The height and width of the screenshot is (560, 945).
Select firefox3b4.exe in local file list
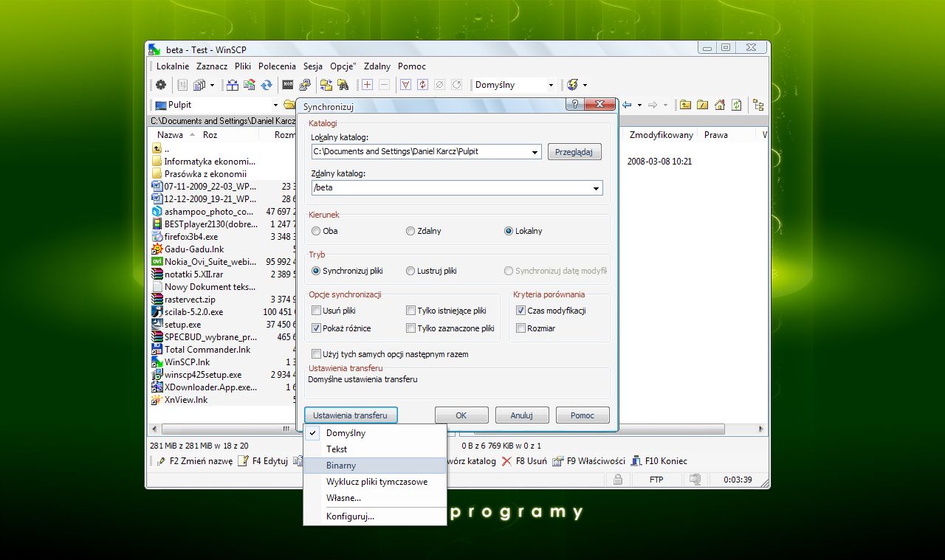coord(191,237)
